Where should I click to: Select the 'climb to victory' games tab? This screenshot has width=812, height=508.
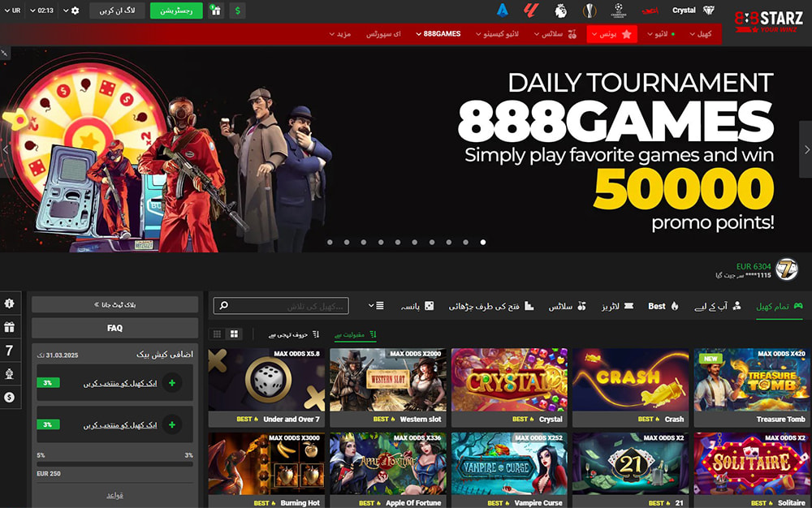tap(491, 306)
